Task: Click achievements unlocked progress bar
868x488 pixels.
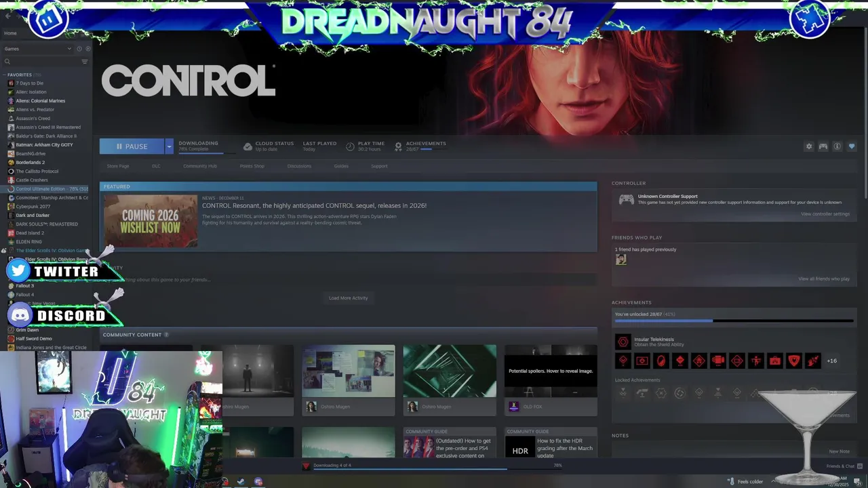Action: coord(734,321)
